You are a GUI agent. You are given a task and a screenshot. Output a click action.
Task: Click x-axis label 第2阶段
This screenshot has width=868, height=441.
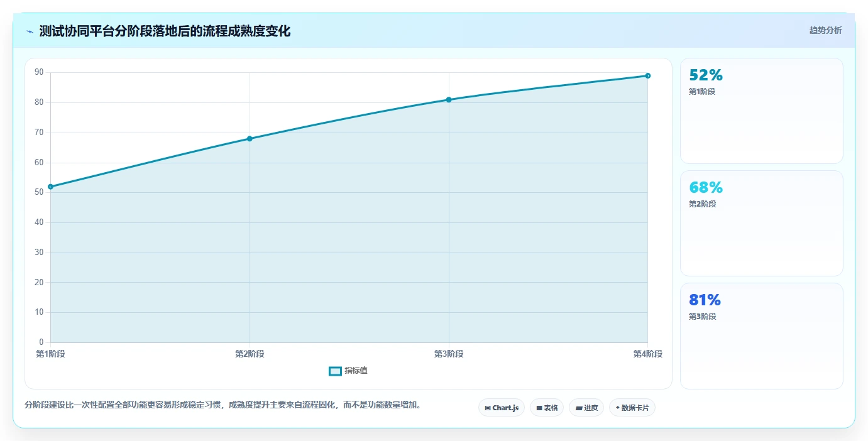coord(250,354)
